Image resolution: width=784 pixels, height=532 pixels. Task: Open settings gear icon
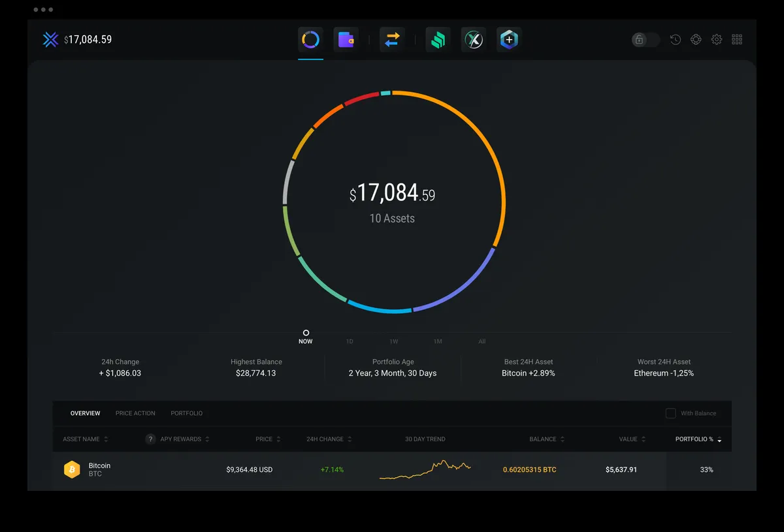[717, 40]
